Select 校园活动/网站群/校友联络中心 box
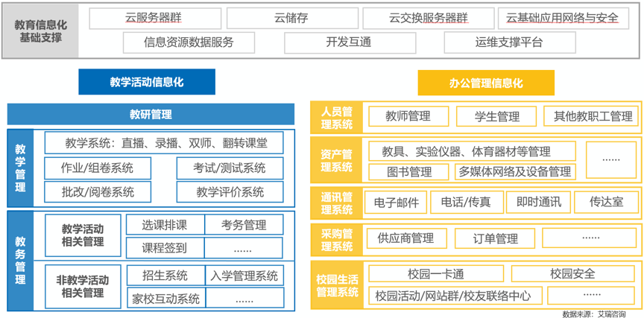 455,296
